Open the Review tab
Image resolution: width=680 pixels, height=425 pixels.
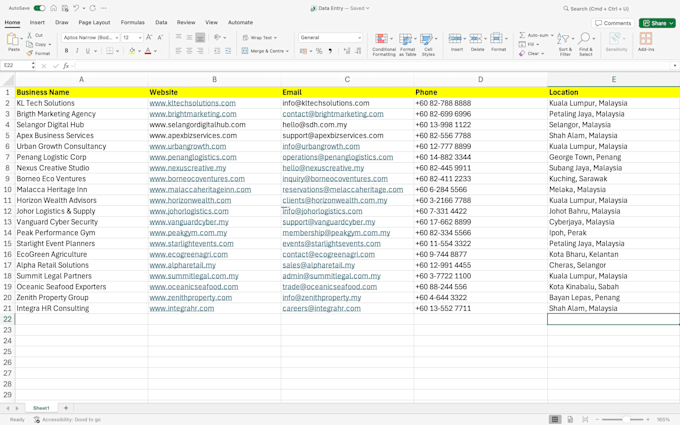pyautogui.click(x=186, y=23)
